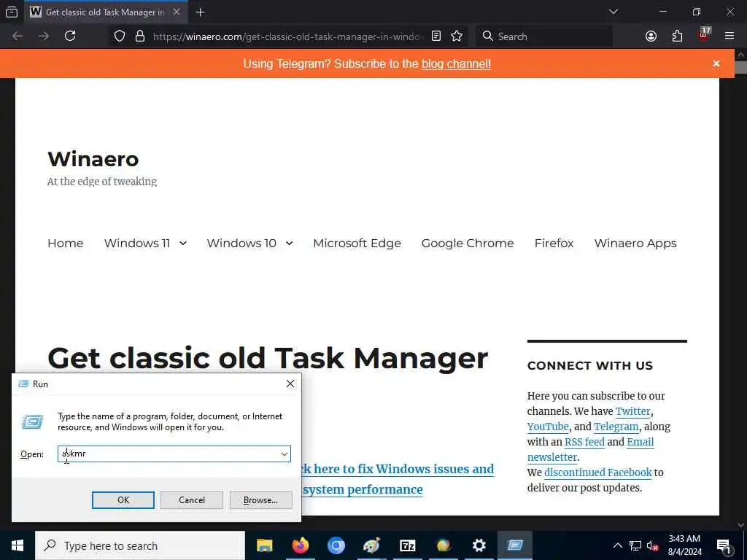The image size is (747, 560).
Task: Open the colorful round app icon in taskbar
Action: tap(443, 545)
